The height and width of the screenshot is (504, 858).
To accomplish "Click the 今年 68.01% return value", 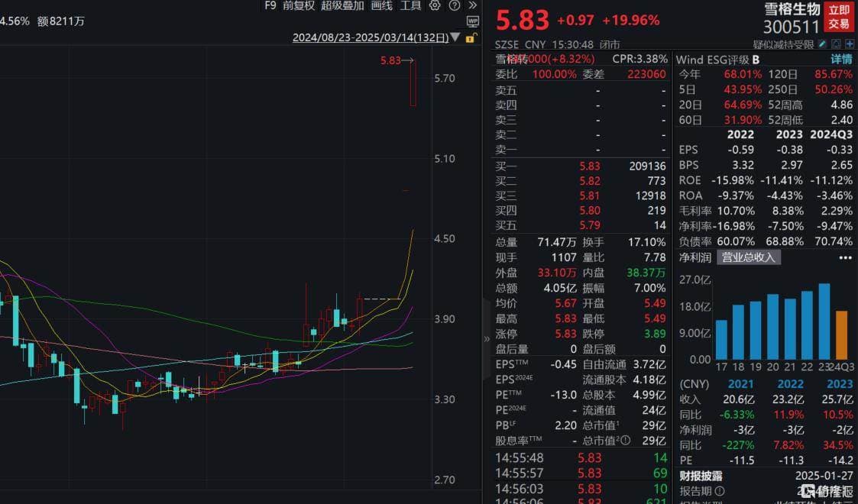I will (x=743, y=74).
